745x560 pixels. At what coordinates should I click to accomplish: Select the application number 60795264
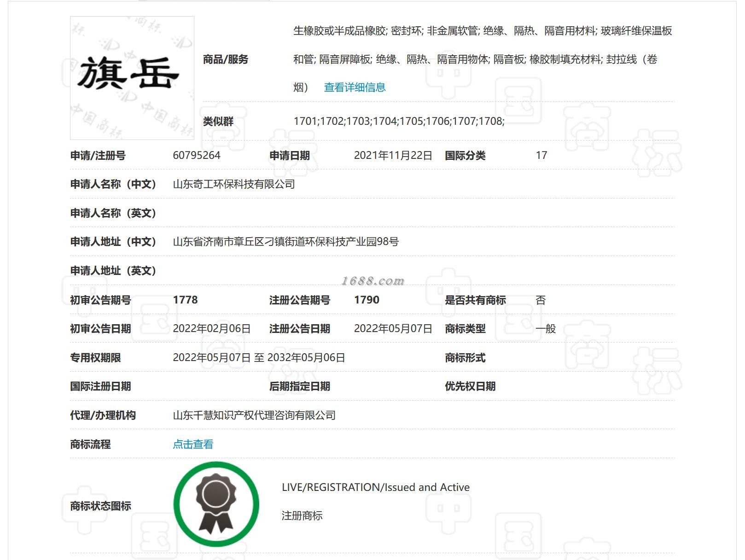197,155
